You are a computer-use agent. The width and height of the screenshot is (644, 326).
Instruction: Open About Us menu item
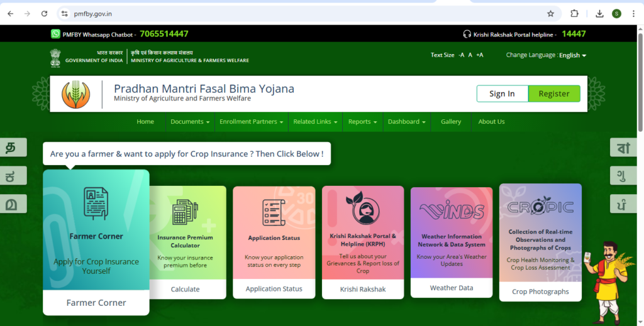coord(491,122)
